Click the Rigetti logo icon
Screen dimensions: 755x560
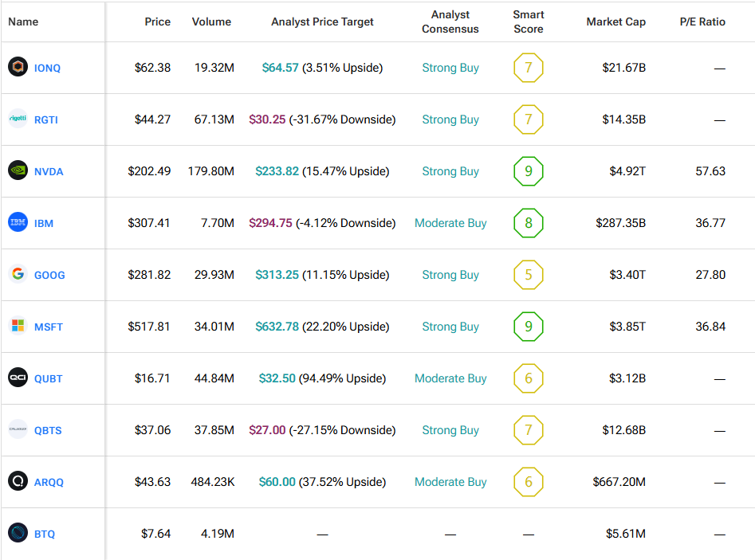coord(18,119)
